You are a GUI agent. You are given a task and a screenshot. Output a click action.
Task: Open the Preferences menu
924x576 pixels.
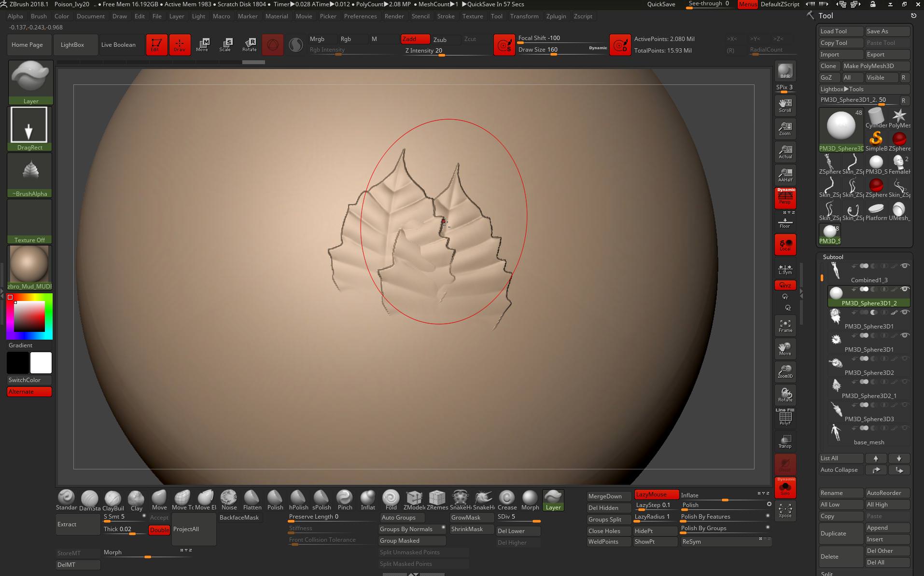coord(360,16)
